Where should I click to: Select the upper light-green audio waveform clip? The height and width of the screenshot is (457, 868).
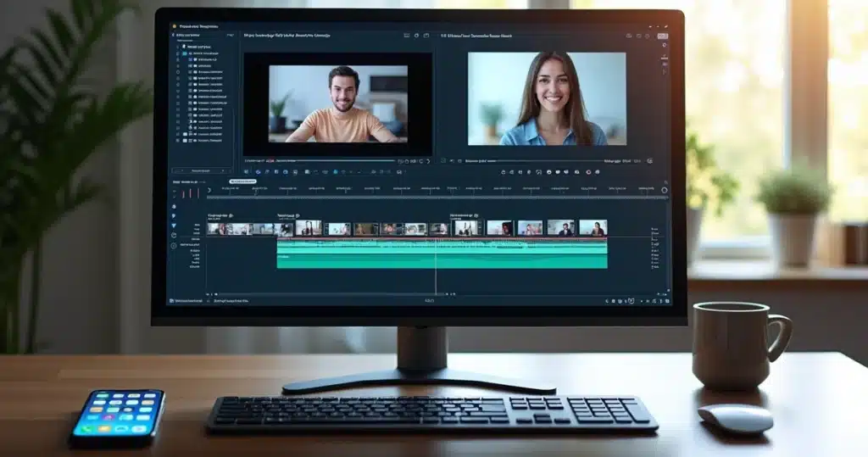[x=442, y=247]
